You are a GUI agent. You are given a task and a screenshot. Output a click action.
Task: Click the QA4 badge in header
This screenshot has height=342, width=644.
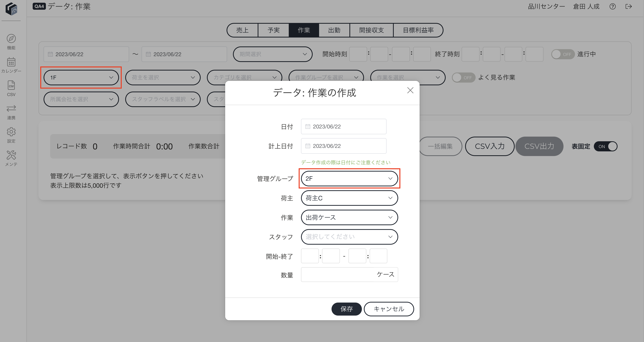point(39,6)
